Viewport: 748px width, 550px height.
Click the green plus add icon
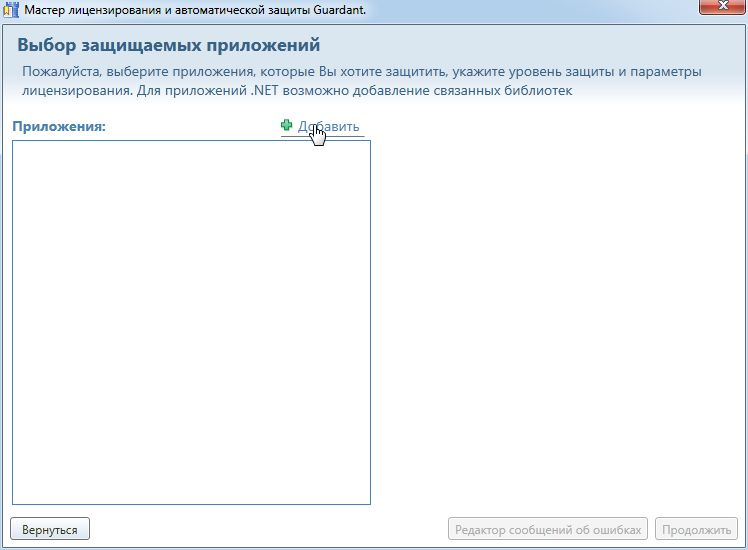287,126
